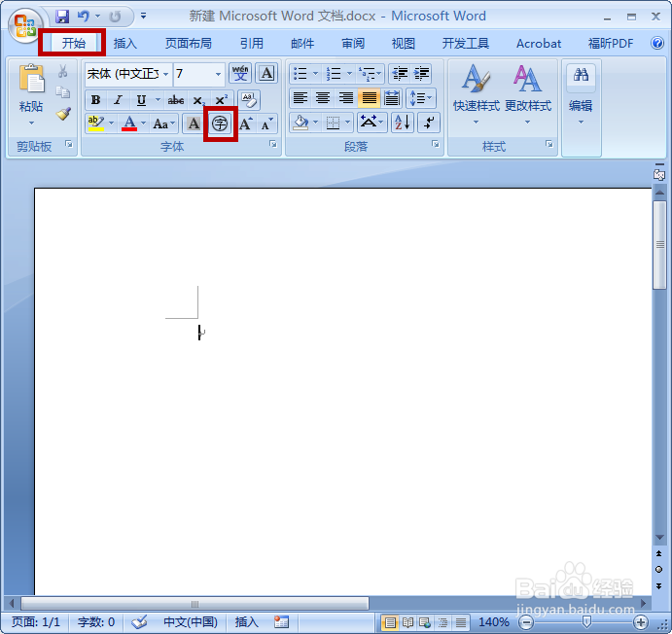Viewport: 672px width, 634px height.
Task: Click the bullet list icon
Action: pos(300,74)
